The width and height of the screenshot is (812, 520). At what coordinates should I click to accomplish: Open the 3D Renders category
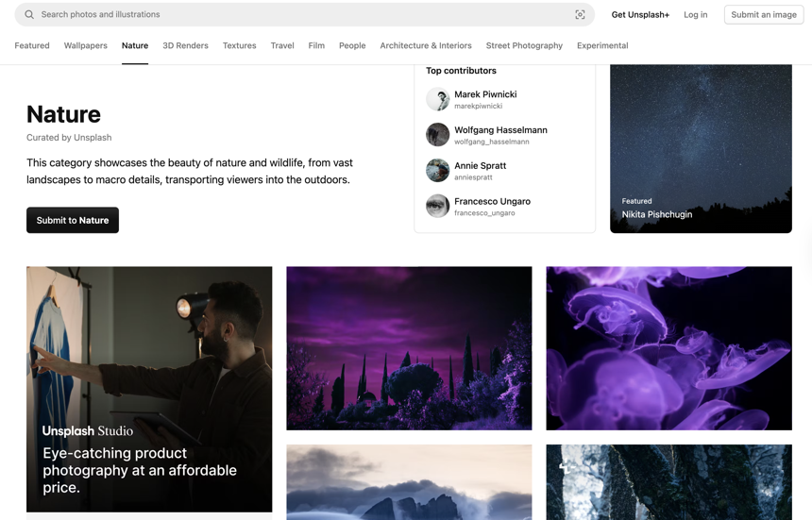pos(185,45)
